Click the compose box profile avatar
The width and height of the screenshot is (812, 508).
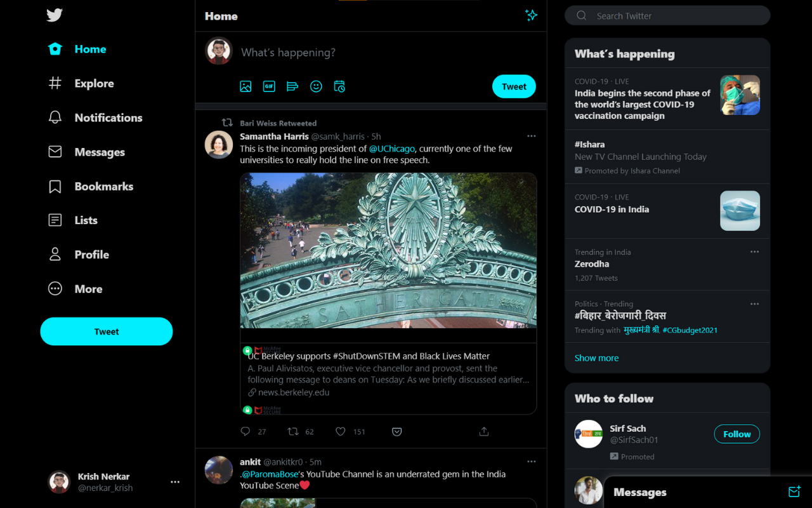[x=219, y=51]
